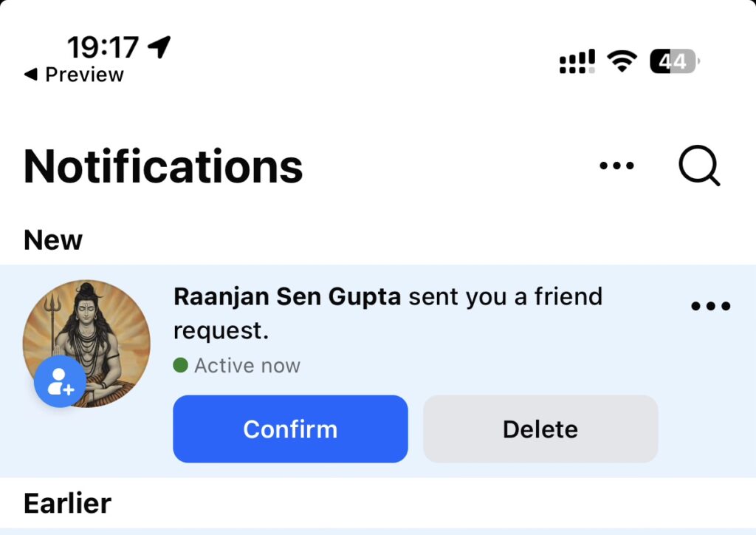This screenshot has height=535, width=756.
Task: Open the friend request notification text
Action: click(388, 313)
